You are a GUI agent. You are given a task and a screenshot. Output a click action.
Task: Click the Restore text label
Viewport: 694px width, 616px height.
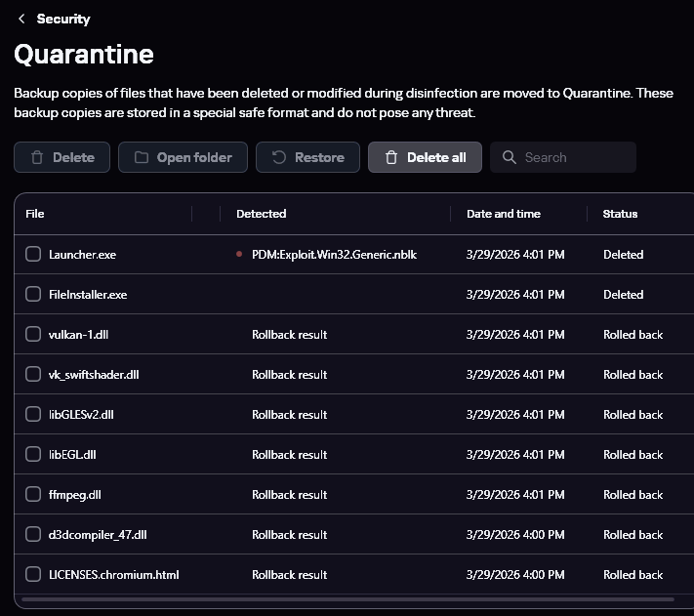tap(319, 157)
